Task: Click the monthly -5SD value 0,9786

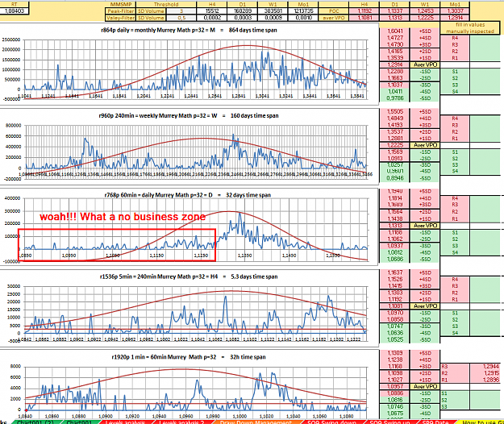Action: coord(394,98)
